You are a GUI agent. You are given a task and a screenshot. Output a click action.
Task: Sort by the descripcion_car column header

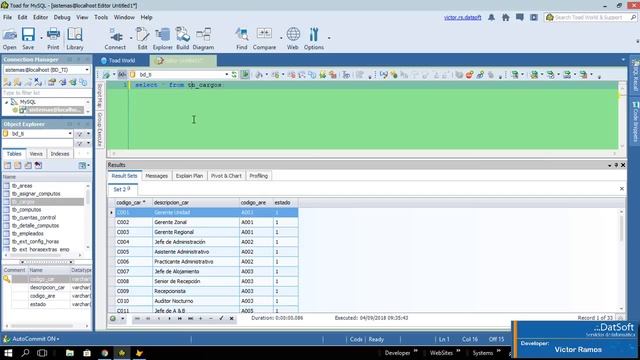coord(196,202)
